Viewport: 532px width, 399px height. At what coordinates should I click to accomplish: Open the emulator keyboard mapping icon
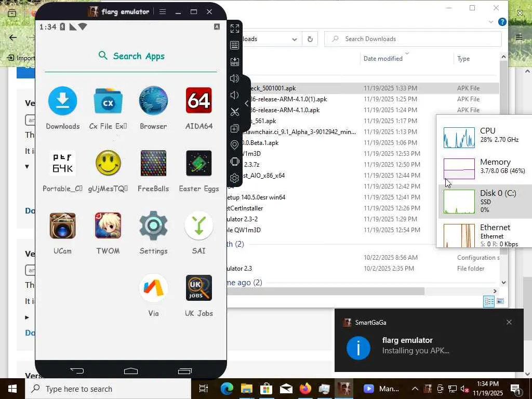pyautogui.click(x=234, y=45)
